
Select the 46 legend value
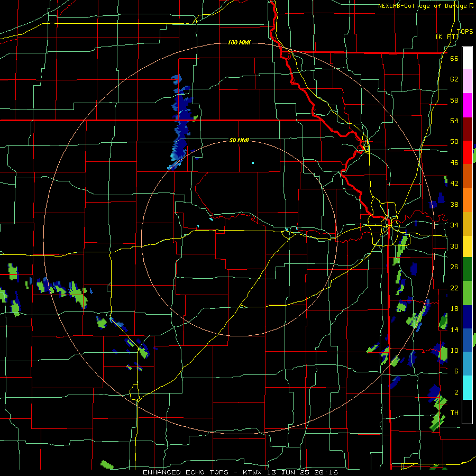click(x=454, y=163)
